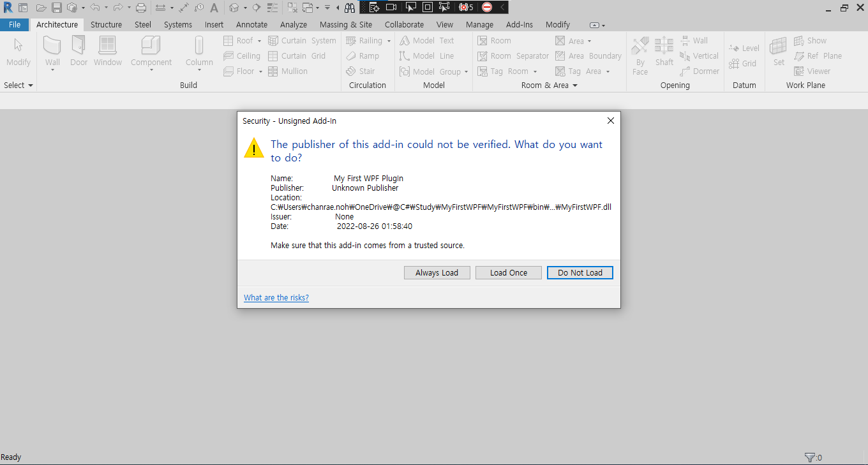
Task: Click the Modify arrow tool
Action: [19, 51]
